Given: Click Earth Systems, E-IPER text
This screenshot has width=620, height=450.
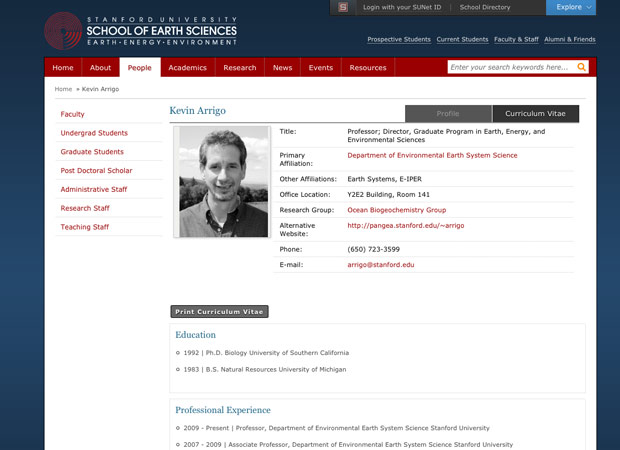Looking at the screenshot, I should point(384,179).
